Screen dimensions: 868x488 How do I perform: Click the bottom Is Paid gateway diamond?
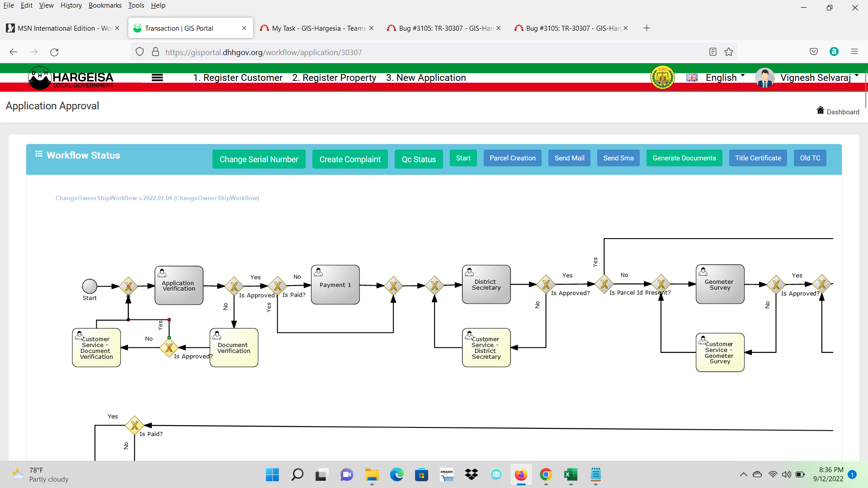[x=135, y=425]
